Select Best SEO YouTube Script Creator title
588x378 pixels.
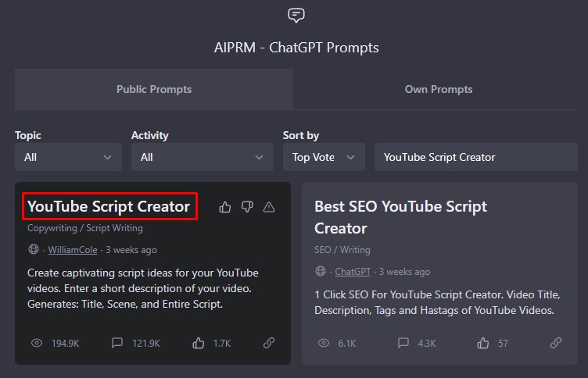coord(400,217)
